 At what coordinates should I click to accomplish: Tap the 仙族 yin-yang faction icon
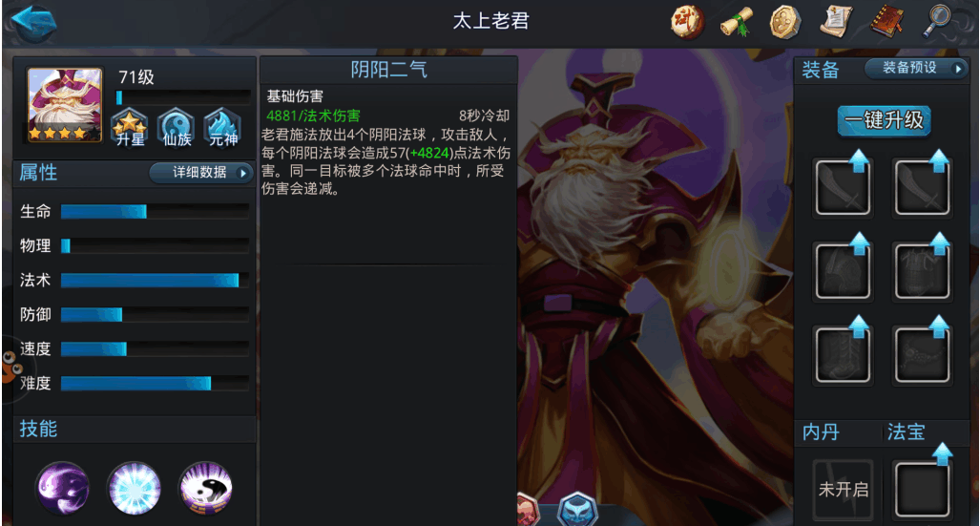pos(177,128)
